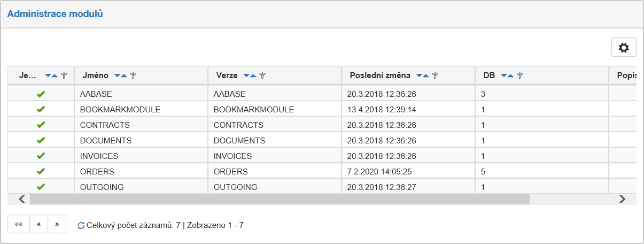Click the filter icon in first Je... column

pos(64,75)
